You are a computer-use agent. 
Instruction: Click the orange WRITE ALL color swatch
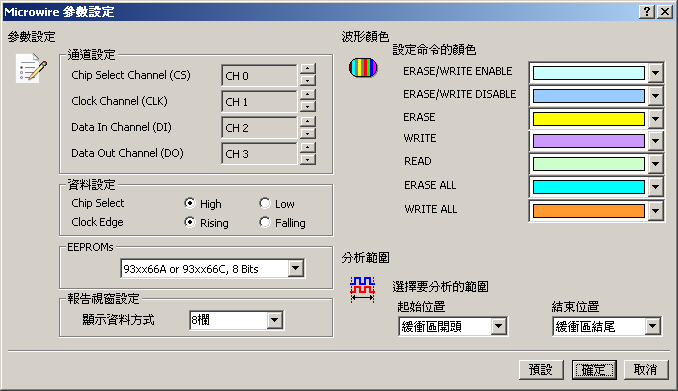(x=589, y=211)
